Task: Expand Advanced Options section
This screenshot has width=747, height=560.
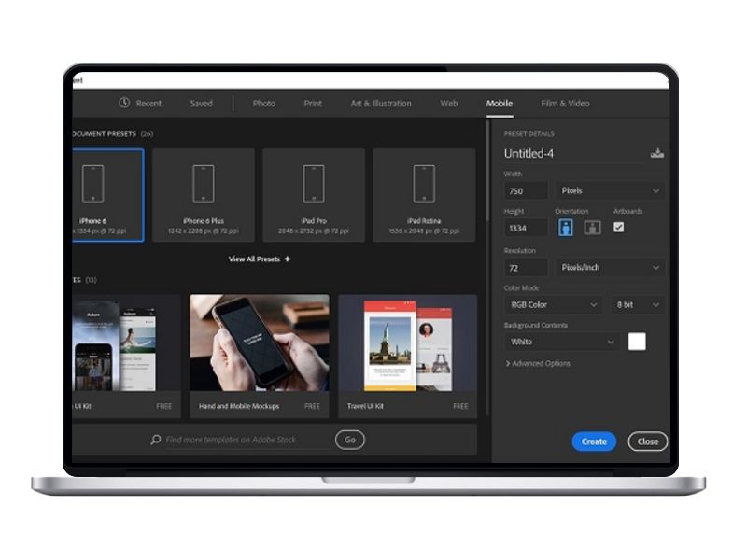Action: [x=538, y=364]
